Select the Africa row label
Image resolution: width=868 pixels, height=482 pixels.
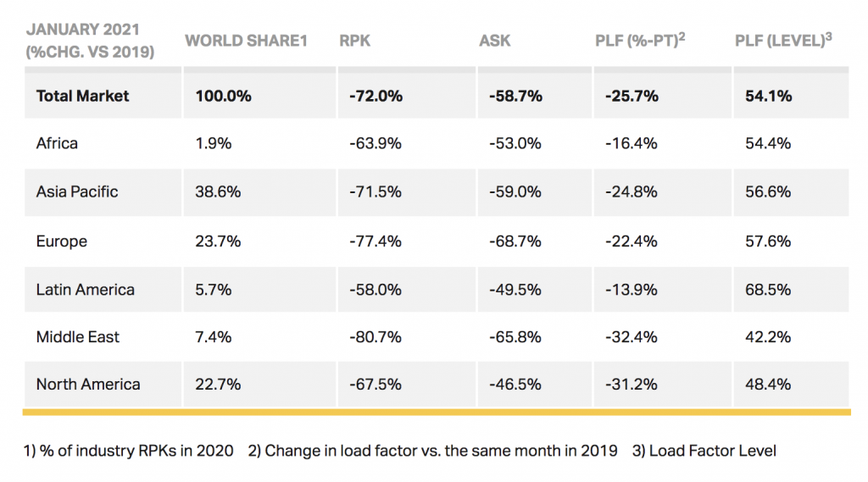(x=57, y=143)
